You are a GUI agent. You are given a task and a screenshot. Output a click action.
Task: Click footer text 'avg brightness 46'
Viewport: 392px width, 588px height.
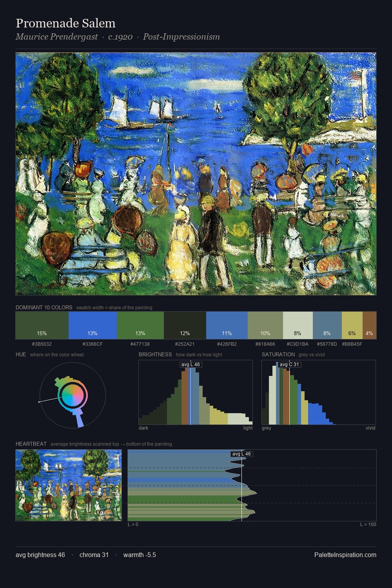click(40, 555)
